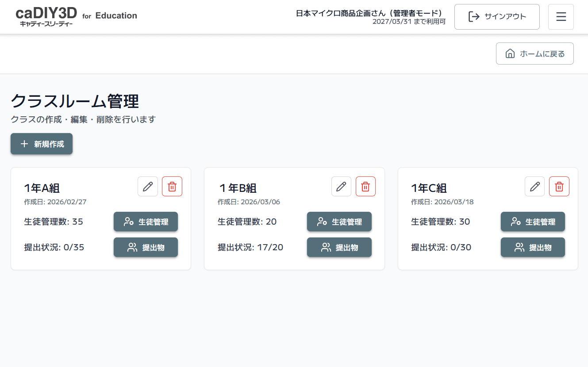Screen dimensions: 588x367
Task: Click the pencil edit icon for 1年C組
Action: point(534,187)
